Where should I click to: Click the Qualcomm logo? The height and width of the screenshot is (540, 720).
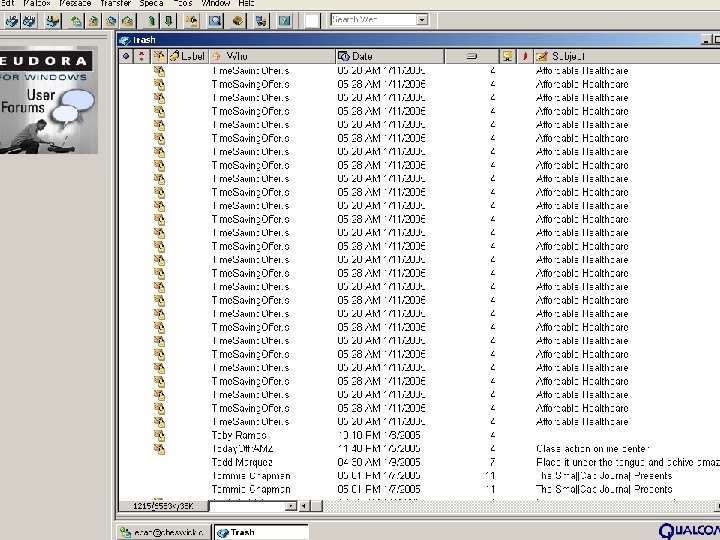[x=690, y=531]
